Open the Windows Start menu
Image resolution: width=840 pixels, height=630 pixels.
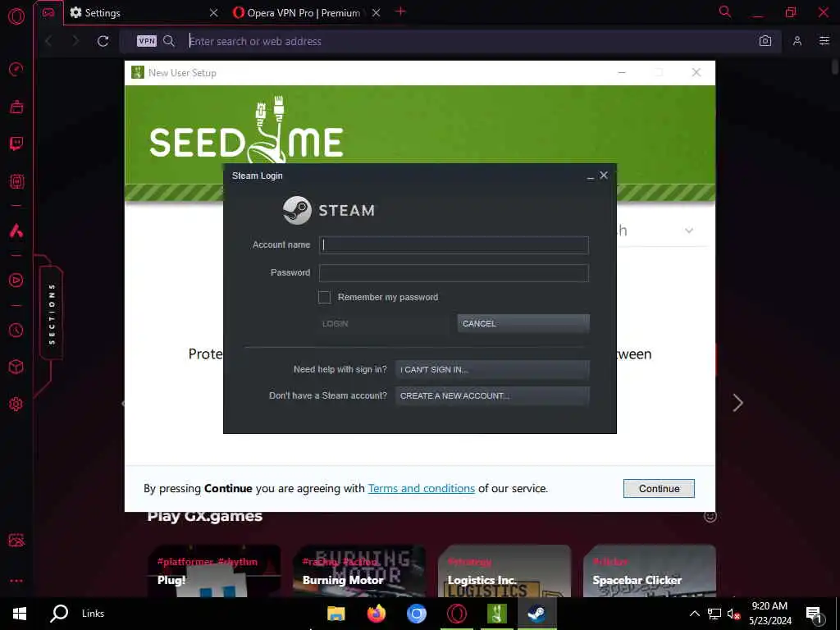[x=20, y=614]
